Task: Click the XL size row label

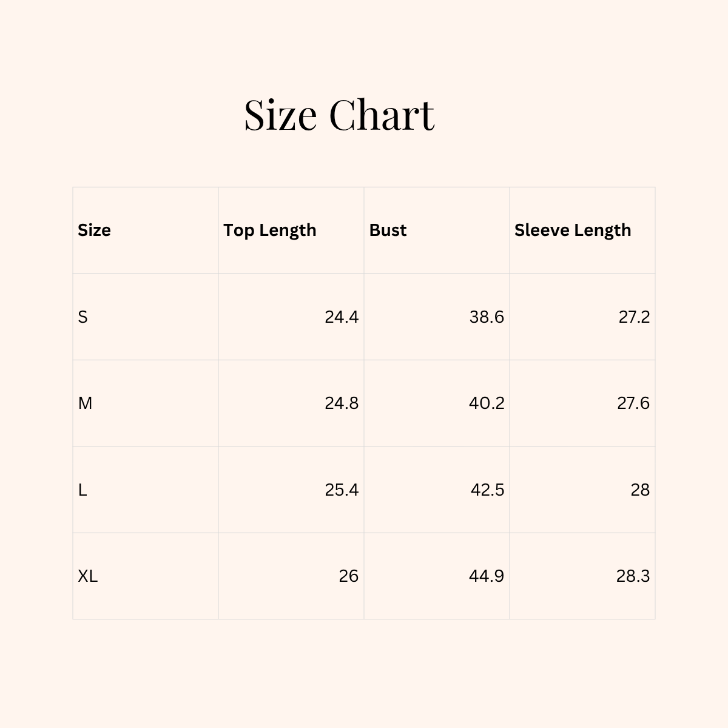Action: (x=88, y=576)
